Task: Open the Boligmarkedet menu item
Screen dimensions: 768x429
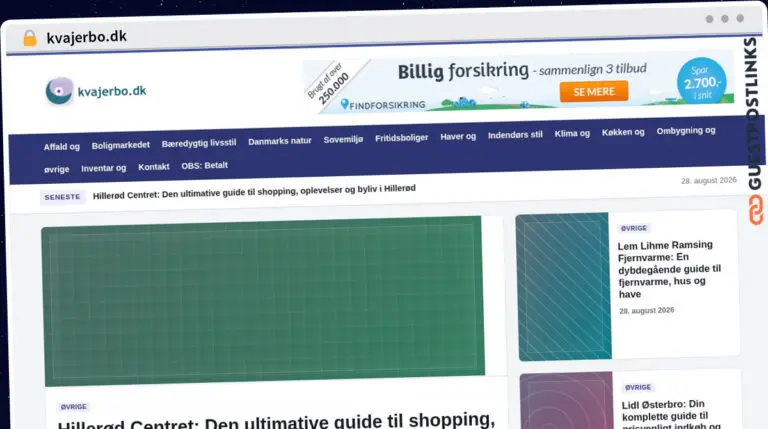Action: tap(120, 145)
